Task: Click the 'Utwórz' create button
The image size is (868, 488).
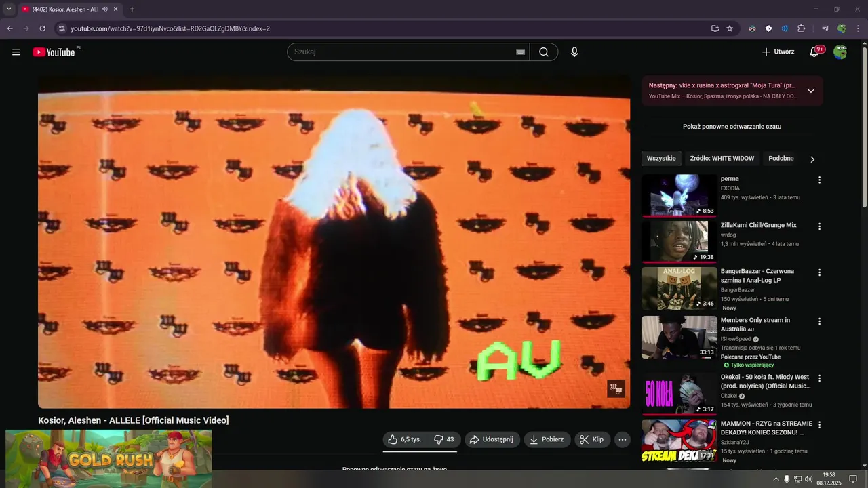Action: click(x=778, y=52)
